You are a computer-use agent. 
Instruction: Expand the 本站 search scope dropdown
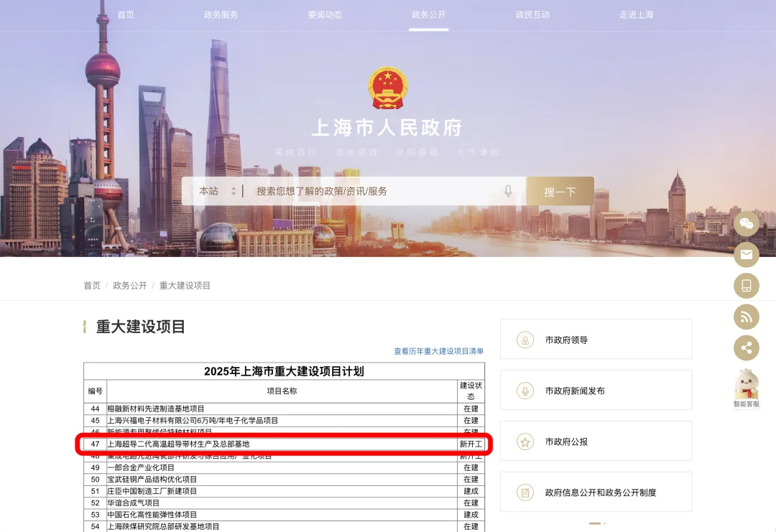(x=217, y=191)
